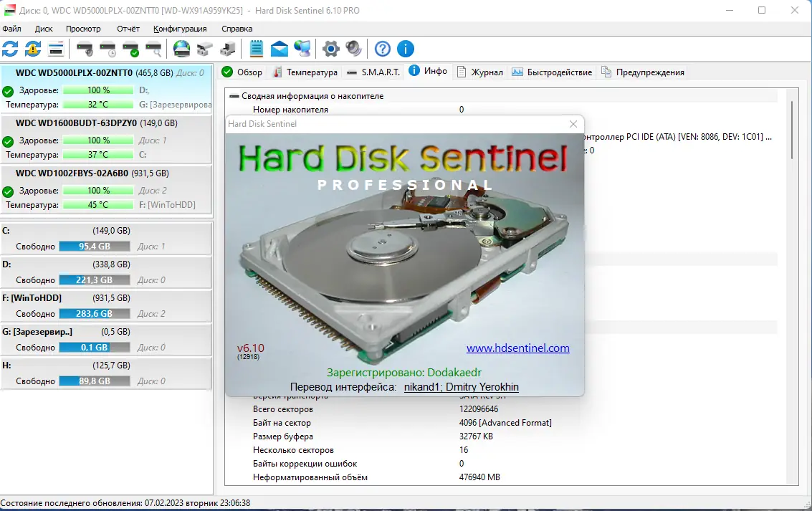Open the help question mark icon
812x511 pixels.
pyautogui.click(x=382, y=49)
